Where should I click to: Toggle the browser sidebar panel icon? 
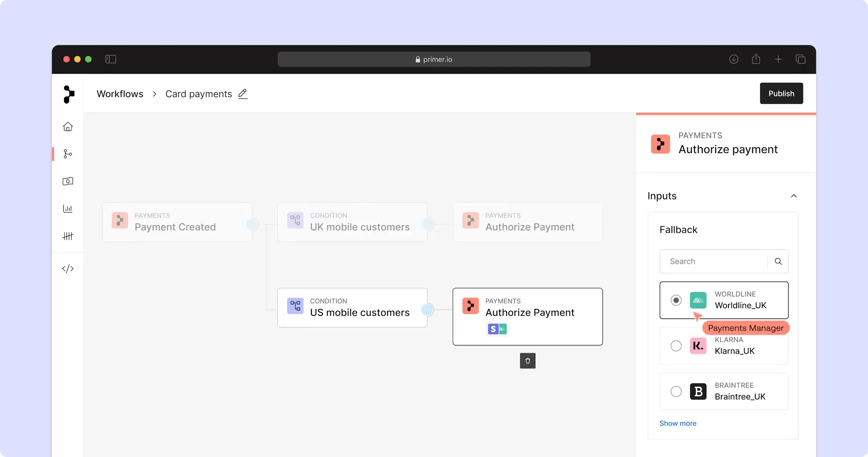[111, 59]
